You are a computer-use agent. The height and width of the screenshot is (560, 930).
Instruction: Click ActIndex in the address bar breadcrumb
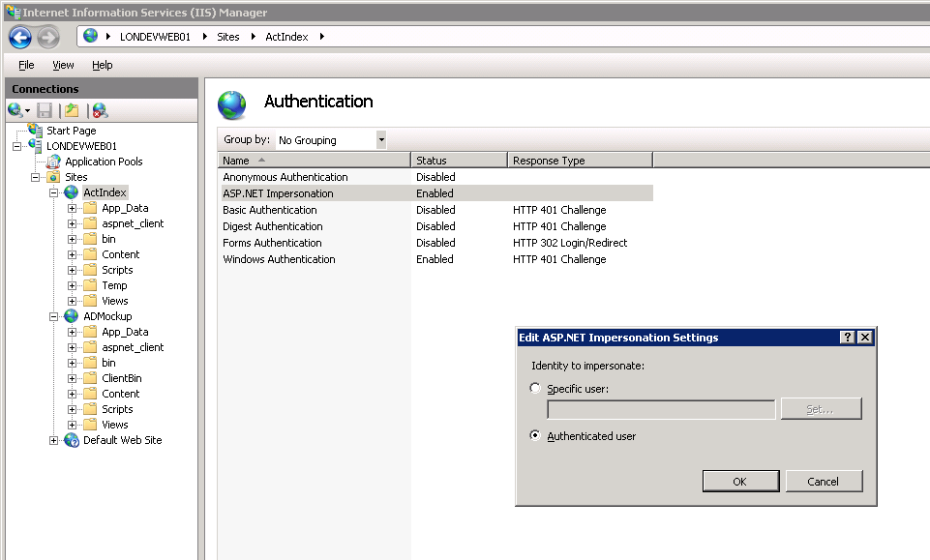pos(287,37)
